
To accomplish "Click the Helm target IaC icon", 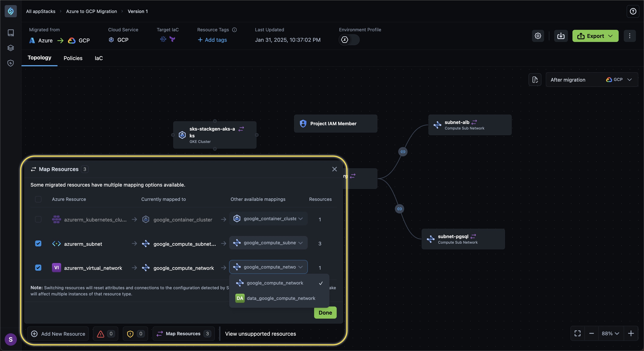I will point(163,39).
